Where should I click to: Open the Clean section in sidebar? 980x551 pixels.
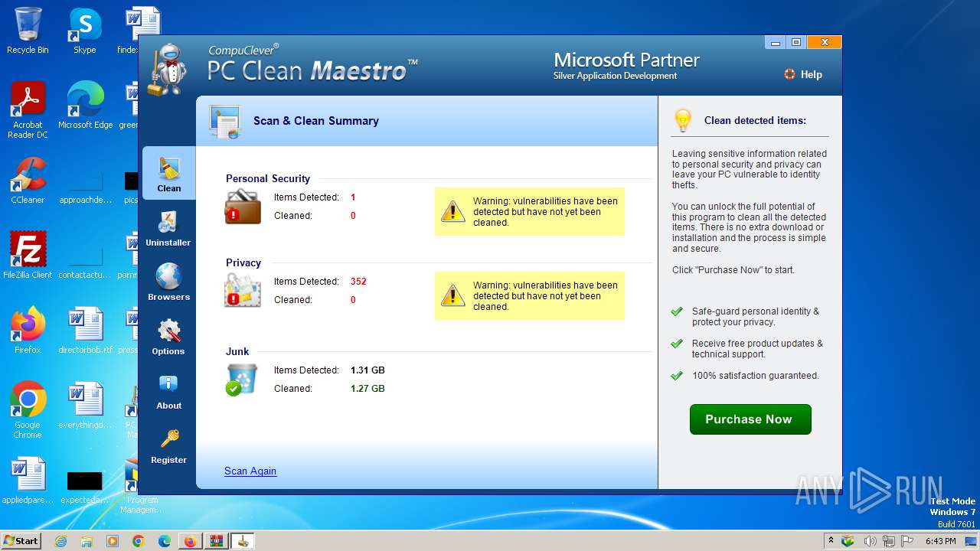pyautogui.click(x=169, y=174)
